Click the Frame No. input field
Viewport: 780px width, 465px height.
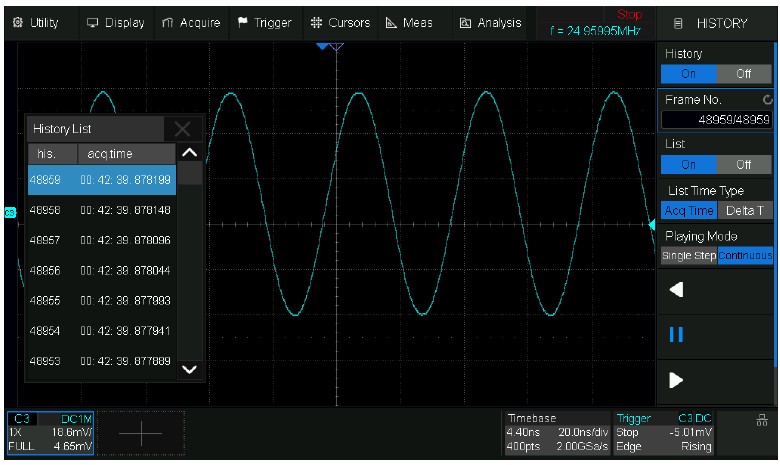pos(716,120)
